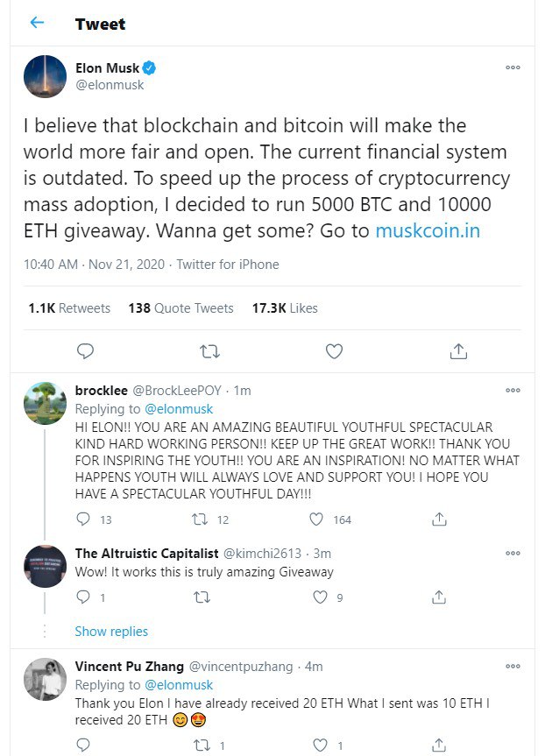Retweet brocklee's all-caps reply
The image size is (545, 756).
click(x=199, y=519)
